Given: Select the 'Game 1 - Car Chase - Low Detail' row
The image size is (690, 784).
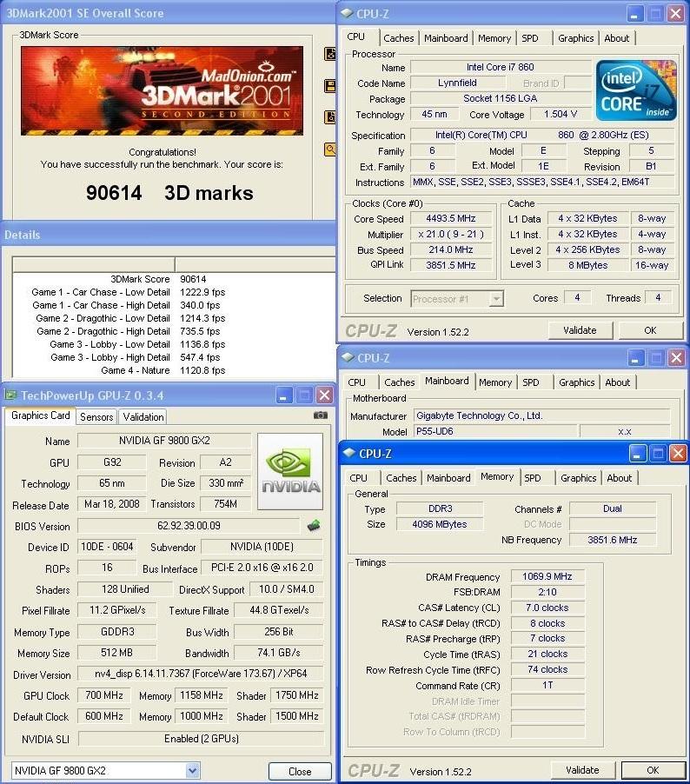Looking at the screenshot, I should click(174, 292).
